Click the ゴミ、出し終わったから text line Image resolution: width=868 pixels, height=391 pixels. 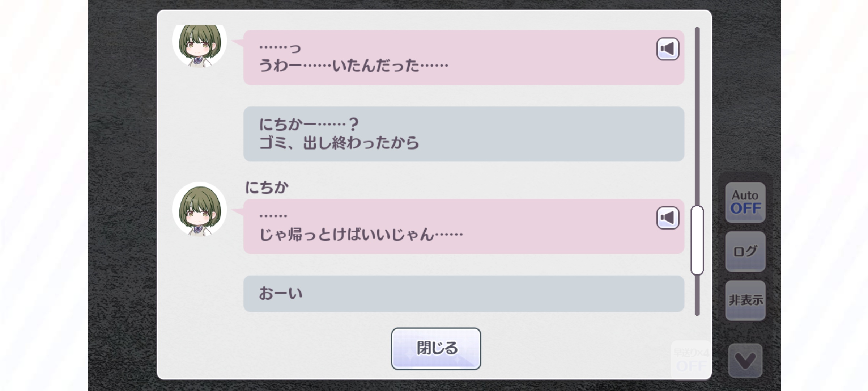pyautogui.click(x=339, y=143)
